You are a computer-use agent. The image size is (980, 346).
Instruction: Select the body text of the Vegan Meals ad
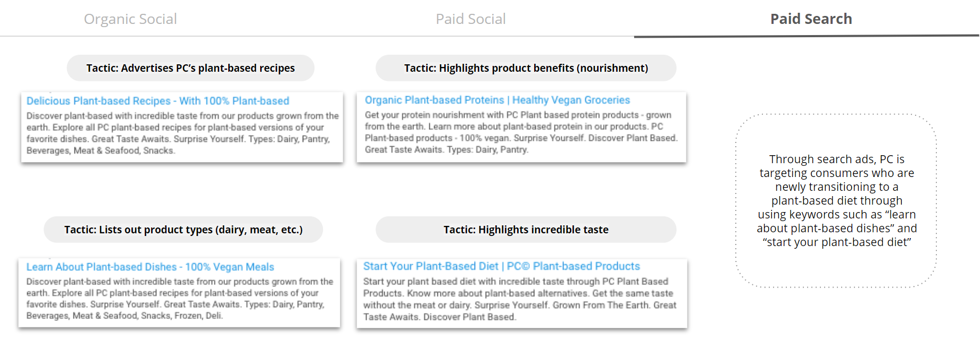[179, 299]
